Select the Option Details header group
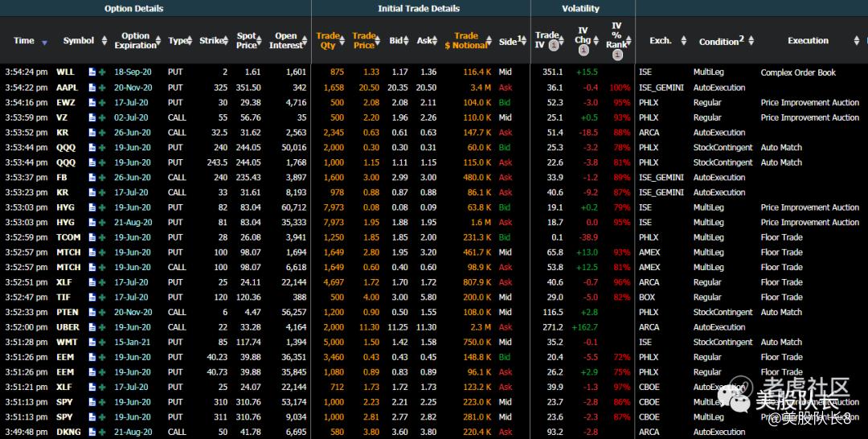This screenshot has height=439, width=868. (133, 8)
